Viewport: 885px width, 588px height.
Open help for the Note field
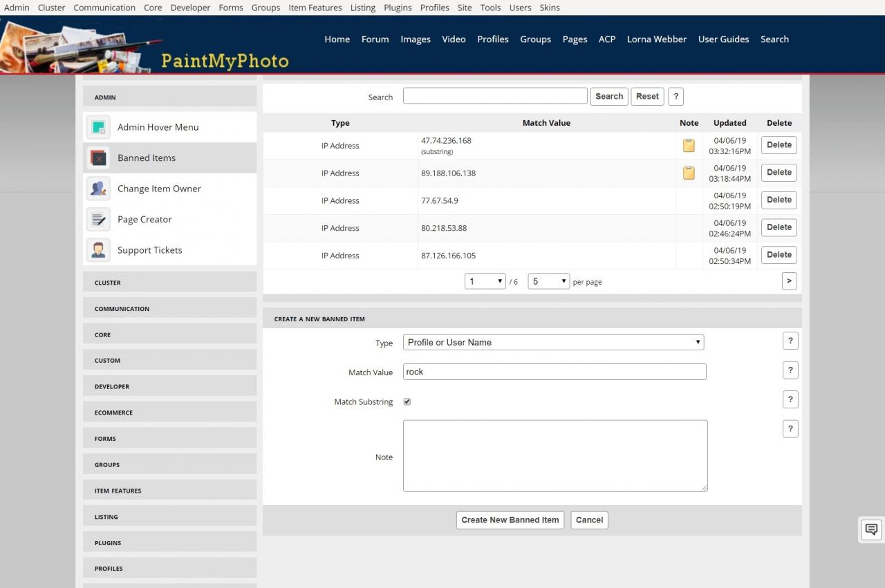pyautogui.click(x=790, y=429)
